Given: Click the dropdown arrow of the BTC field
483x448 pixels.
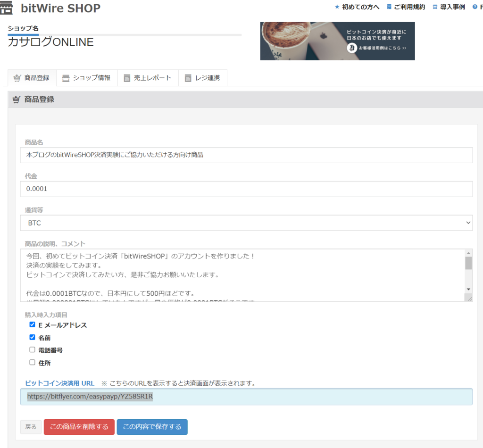Looking at the screenshot, I should [468, 223].
